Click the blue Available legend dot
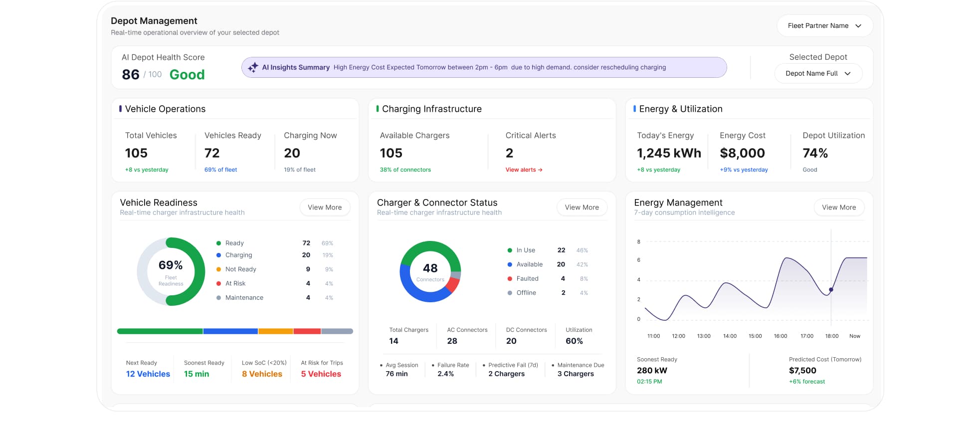 (x=510, y=264)
